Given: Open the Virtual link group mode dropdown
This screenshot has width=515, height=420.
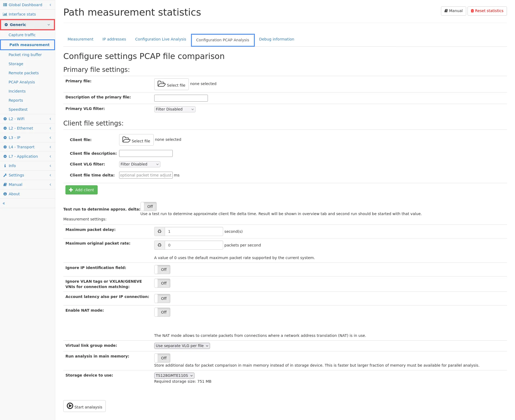Looking at the screenshot, I should 182,346.
